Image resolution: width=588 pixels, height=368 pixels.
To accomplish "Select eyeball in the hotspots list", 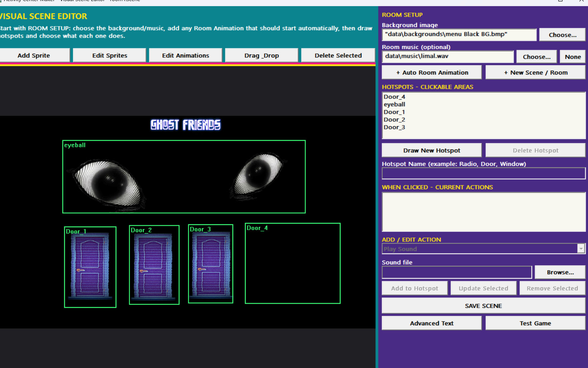I will tap(394, 104).
